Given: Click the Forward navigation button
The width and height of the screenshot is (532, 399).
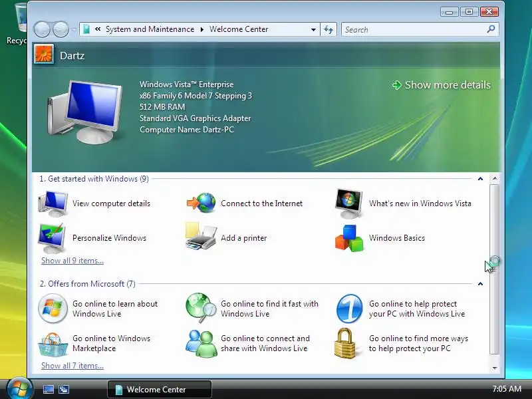Looking at the screenshot, I should 61,29.
